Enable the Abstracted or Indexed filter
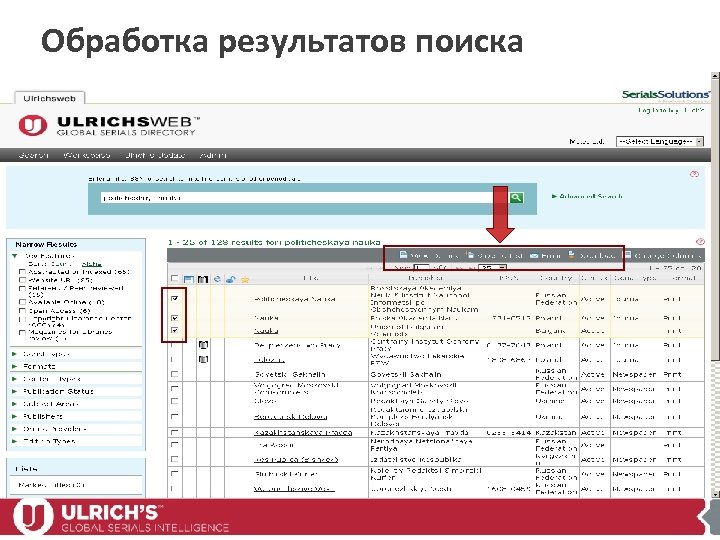 (22, 272)
